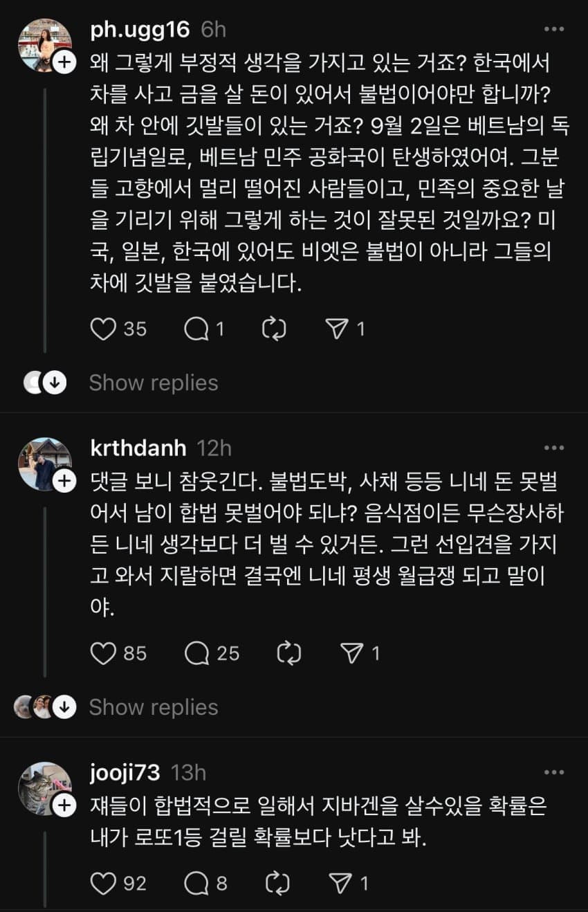The height and width of the screenshot is (912, 588).
Task: Like the jooji73 post with 92 likes
Action: [103, 883]
